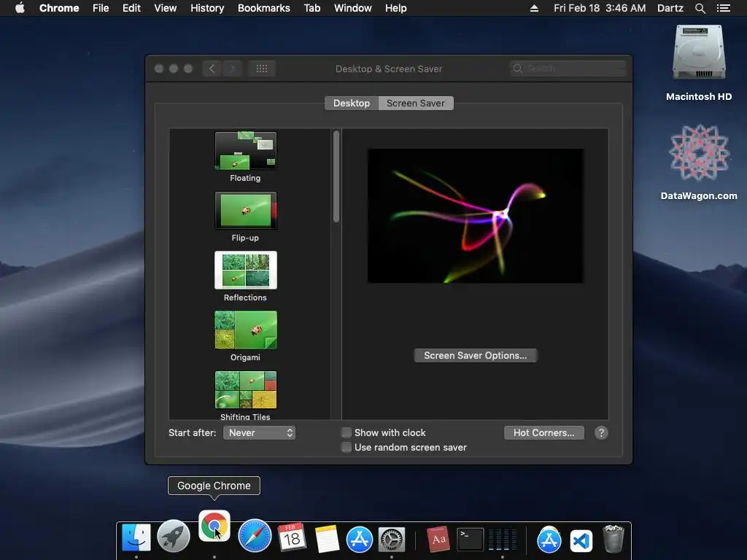
Task: Open Visual Studio Code in Dock
Action: (581, 541)
